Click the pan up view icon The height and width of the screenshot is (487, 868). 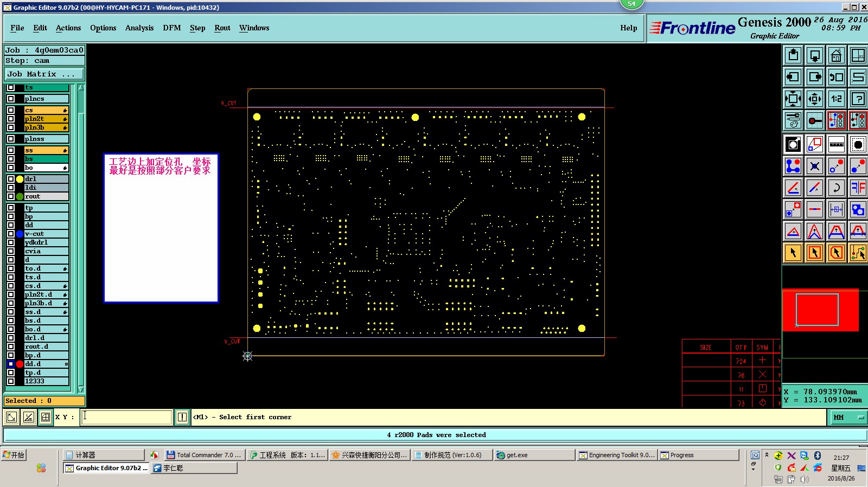click(793, 55)
